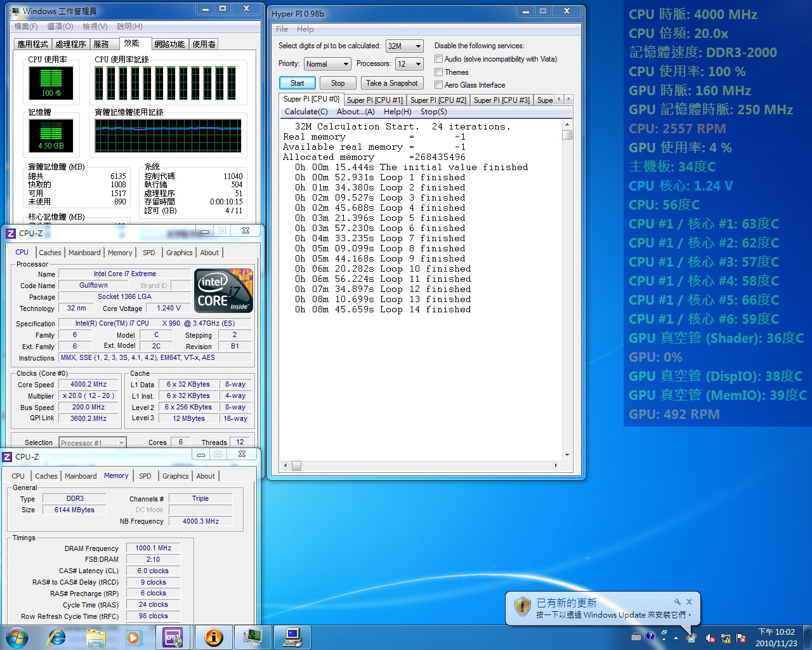Click the memory 4.50 GB gauge

tap(51, 135)
